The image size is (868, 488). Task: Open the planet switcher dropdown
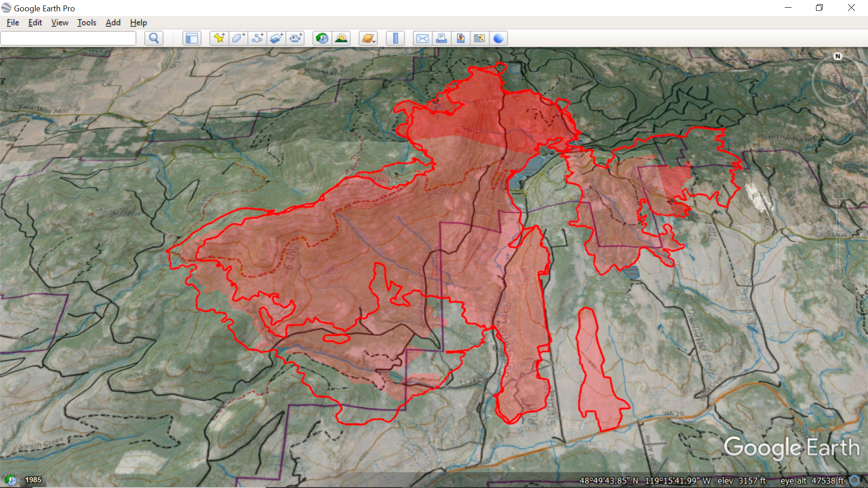pos(368,38)
